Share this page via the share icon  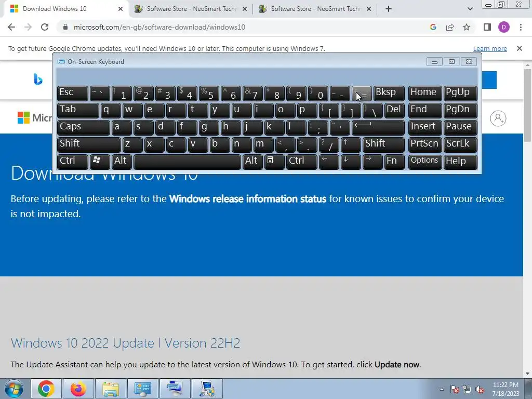point(450,27)
